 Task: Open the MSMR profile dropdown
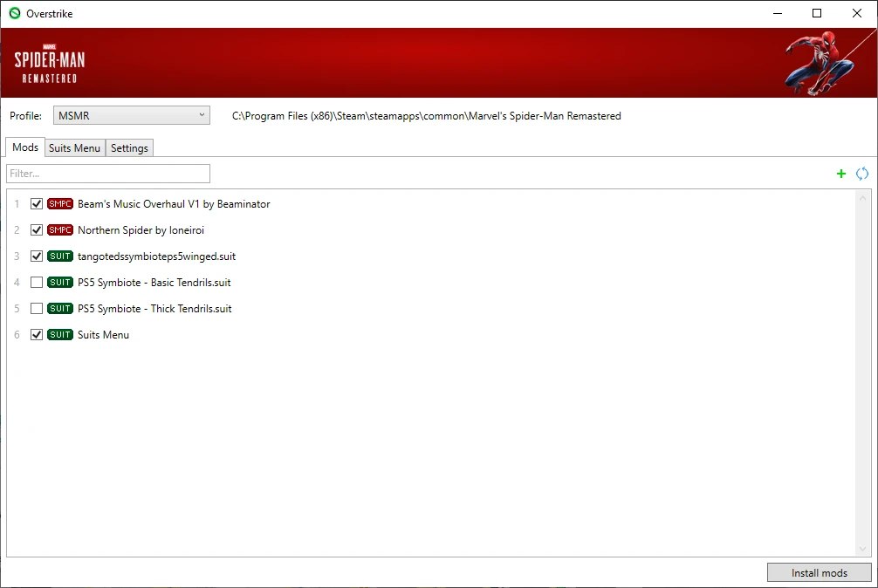coord(132,115)
